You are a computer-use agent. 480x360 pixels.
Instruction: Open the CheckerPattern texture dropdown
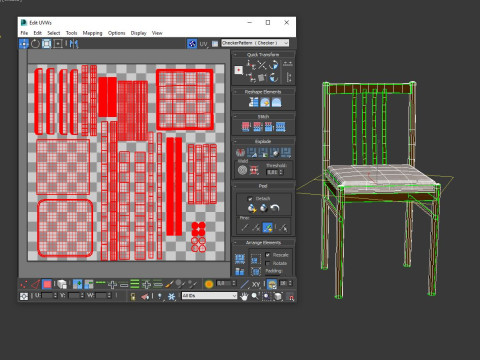(255, 43)
